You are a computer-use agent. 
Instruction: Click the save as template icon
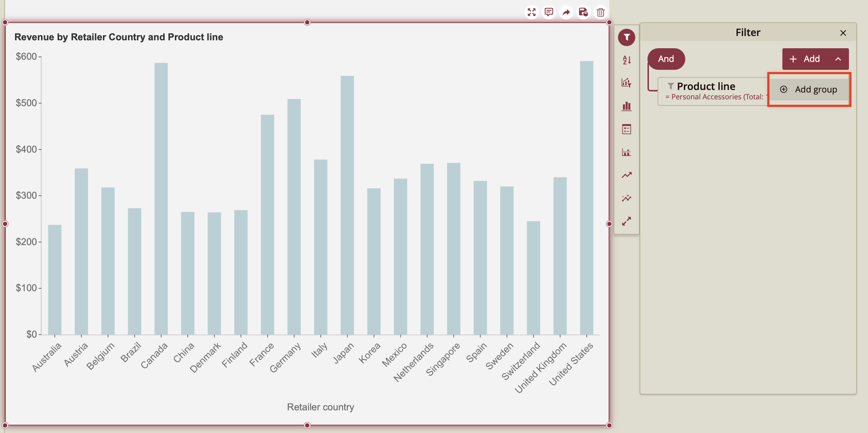coord(583,12)
